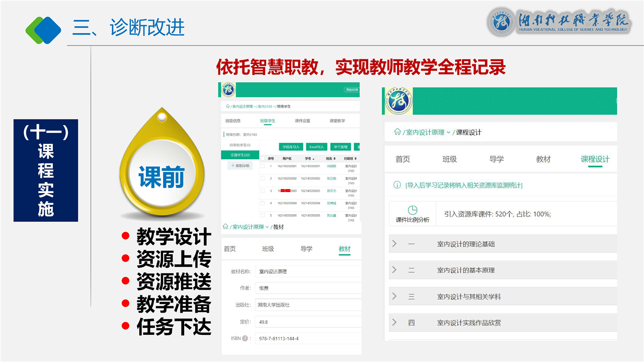This screenshot has width=644, height=362.
Task: Click the info icon beside 导入后学习记录 notice
Action: (397, 186)
